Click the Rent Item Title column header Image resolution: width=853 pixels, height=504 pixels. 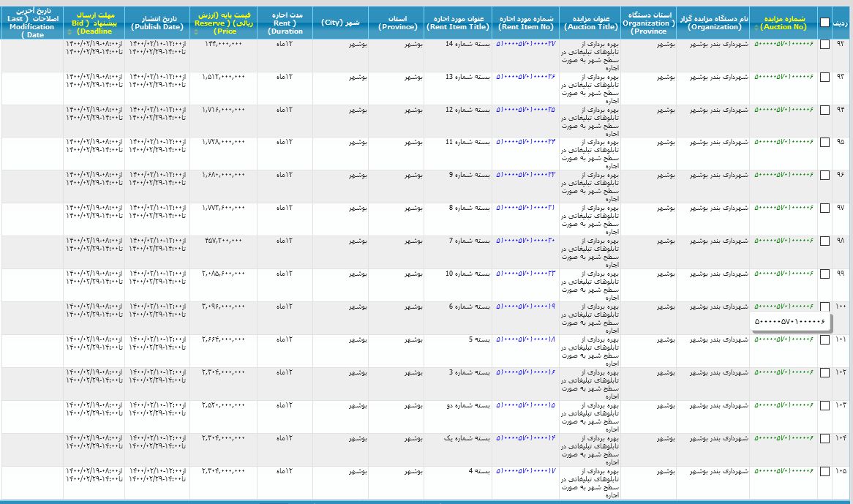[x=458, y=23]
